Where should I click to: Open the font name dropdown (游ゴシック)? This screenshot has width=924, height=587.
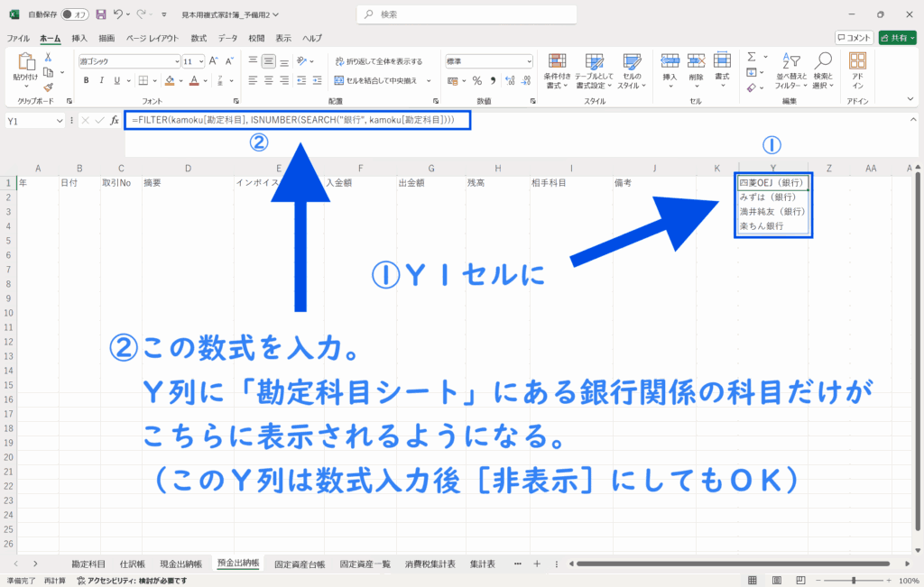[x=176, y=61]
